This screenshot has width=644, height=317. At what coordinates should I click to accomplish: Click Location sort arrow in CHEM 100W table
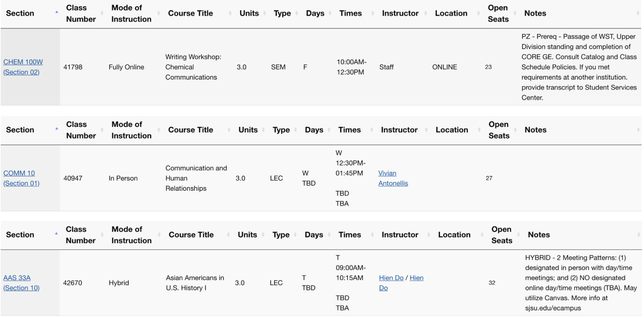pos(478,13)
